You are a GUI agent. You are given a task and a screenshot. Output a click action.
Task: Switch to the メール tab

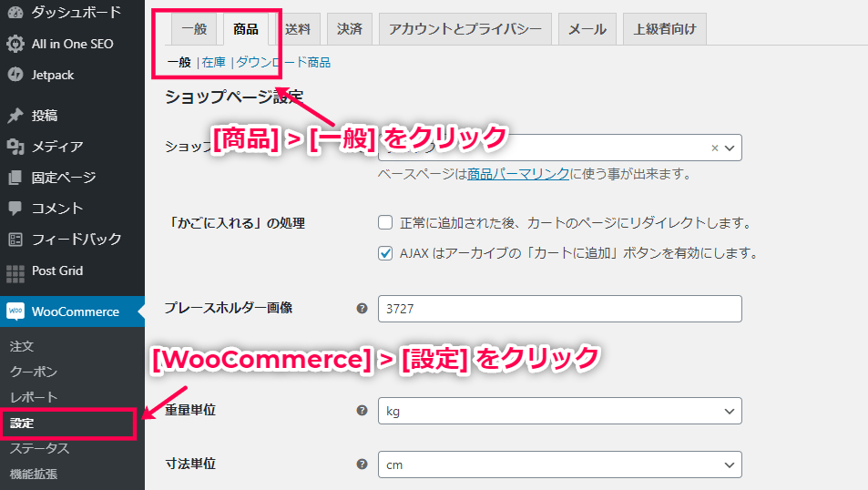(x=587, y=29)
